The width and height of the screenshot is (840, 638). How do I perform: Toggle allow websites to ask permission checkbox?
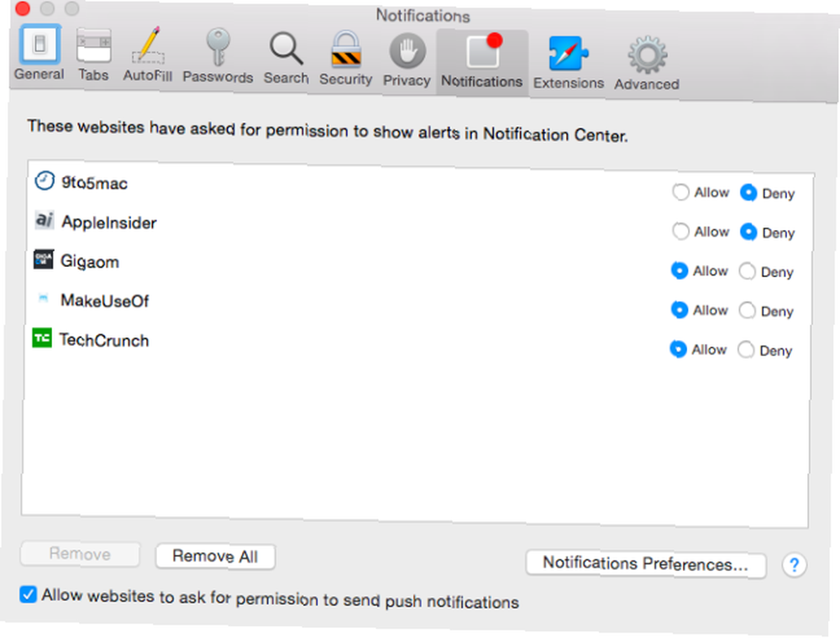coord(29,594)
